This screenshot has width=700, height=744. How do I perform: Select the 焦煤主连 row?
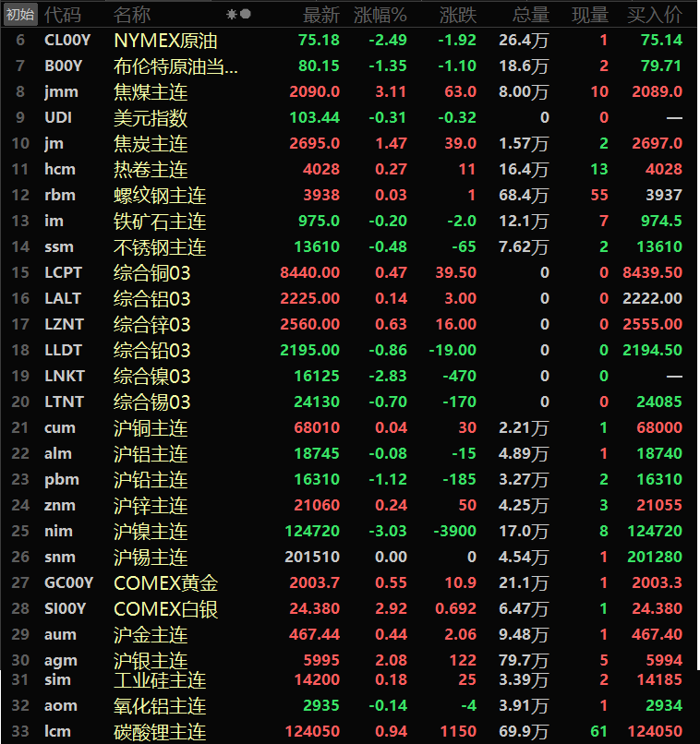350,92
